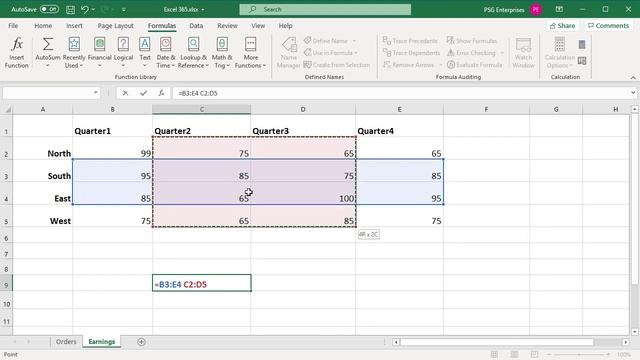Click Trace Dependents
Screen dimensions: 640x360
[x=411, y=53]
